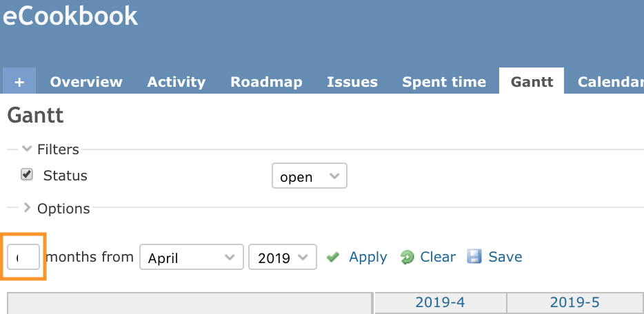Screen dimensions: 644x314
Task: Click the floppy disk Save icon
Action: pyautogui.click(x=474, y=257)
